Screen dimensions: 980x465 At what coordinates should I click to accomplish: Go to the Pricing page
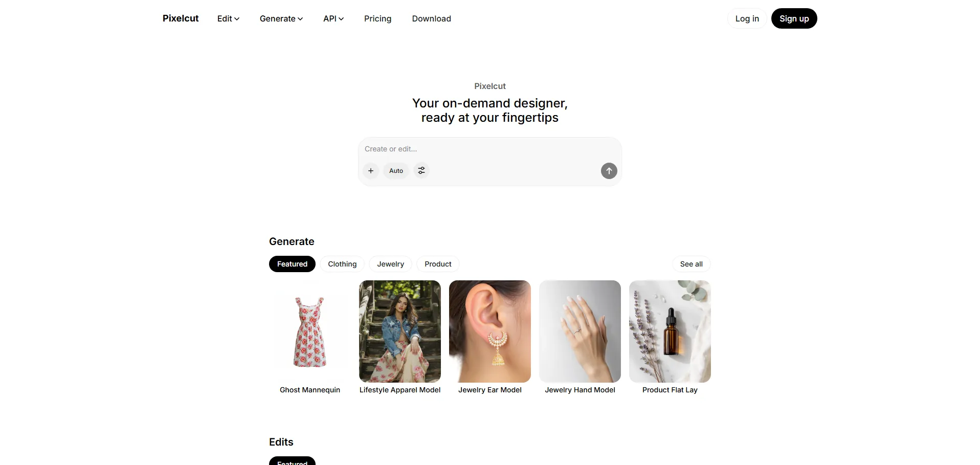[x=377, y=18]
